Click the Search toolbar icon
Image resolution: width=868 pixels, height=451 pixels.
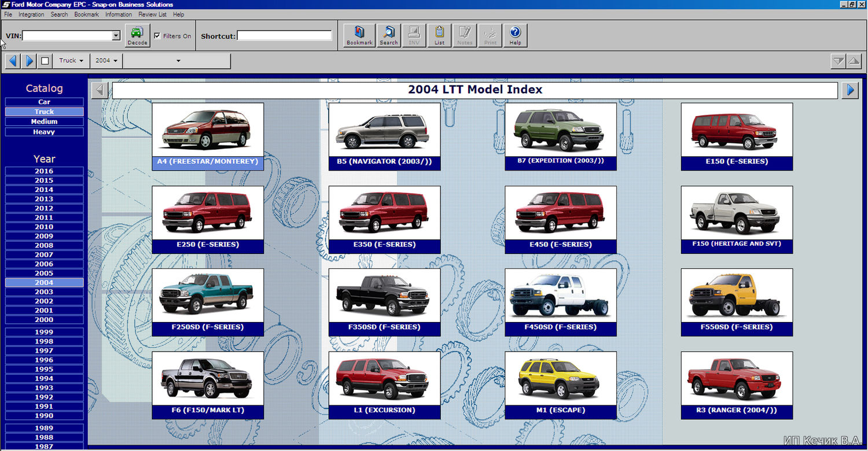[388, 35]
